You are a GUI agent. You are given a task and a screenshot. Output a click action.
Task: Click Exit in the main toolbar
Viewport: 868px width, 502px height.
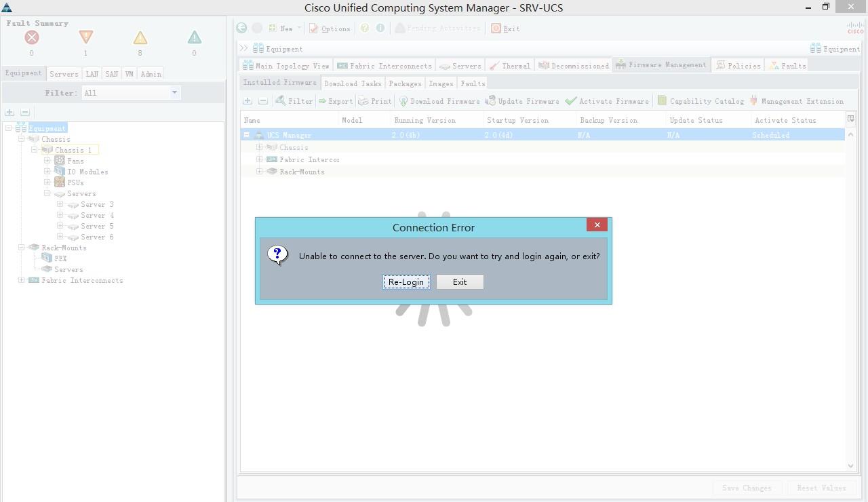click(x=505, y=28)
